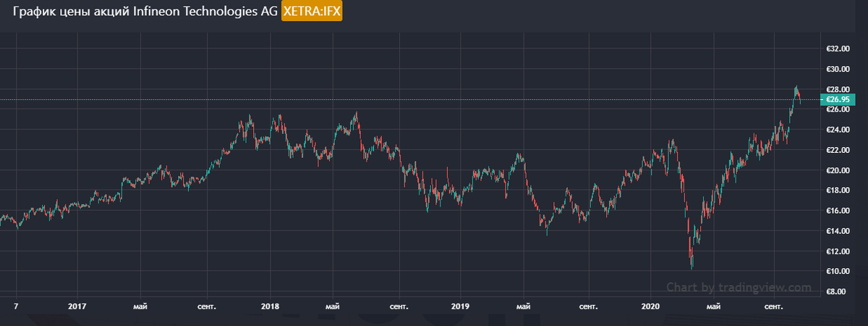The height and width of the screenshot is (326, 868).
Task: Click the €8.00 price axis label
Action: click(837, 291)
